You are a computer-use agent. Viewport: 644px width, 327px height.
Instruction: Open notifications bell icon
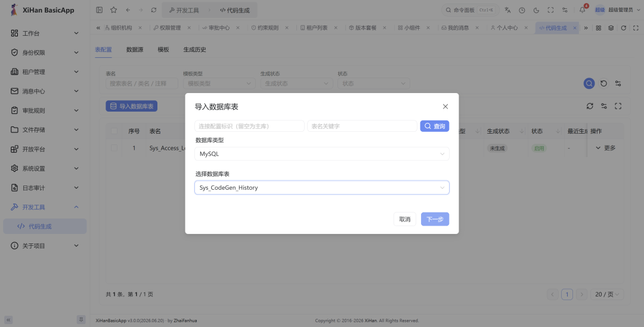(583, 10)
